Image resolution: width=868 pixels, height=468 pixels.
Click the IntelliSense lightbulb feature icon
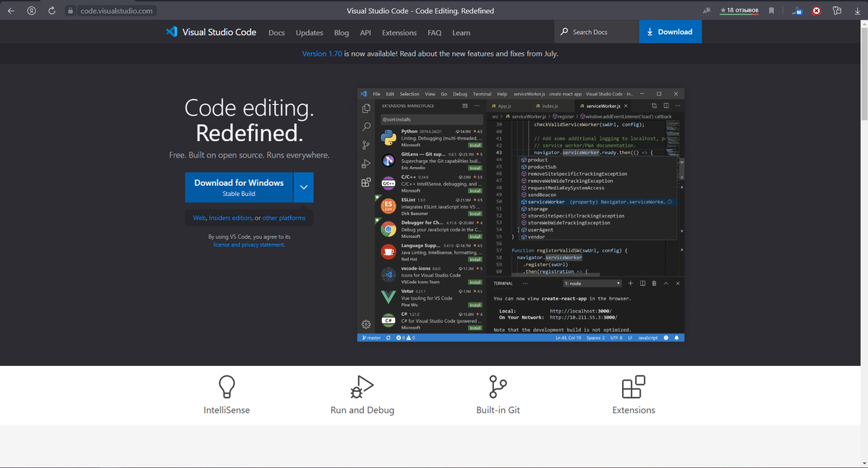(x=226, y=386)
